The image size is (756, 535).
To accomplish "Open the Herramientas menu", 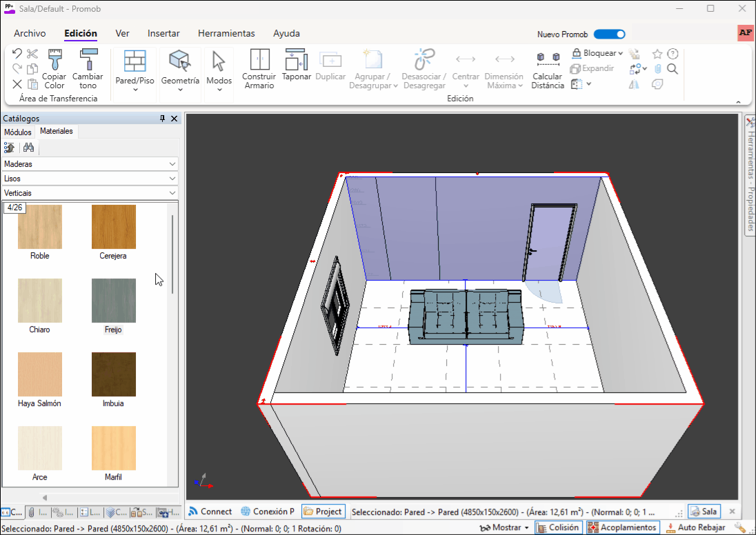I will 226,33.
